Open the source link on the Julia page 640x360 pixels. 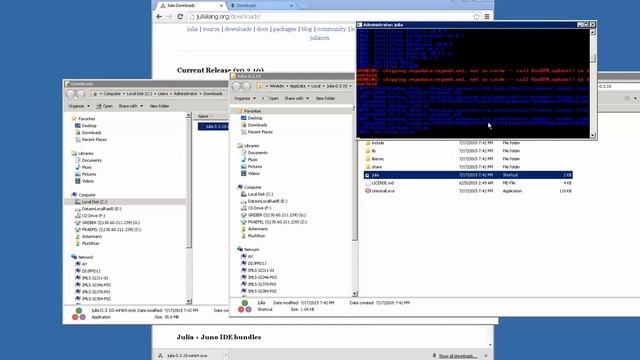pyautogui.click(x=211, y=29)
